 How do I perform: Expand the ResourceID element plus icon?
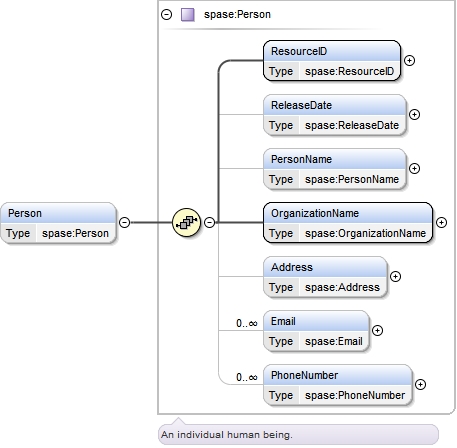click(x=409, y=60)
